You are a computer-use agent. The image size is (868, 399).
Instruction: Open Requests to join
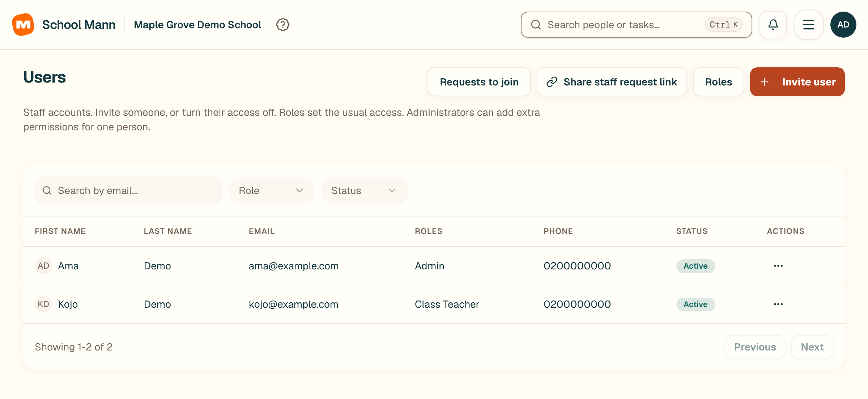coord(479,82)
